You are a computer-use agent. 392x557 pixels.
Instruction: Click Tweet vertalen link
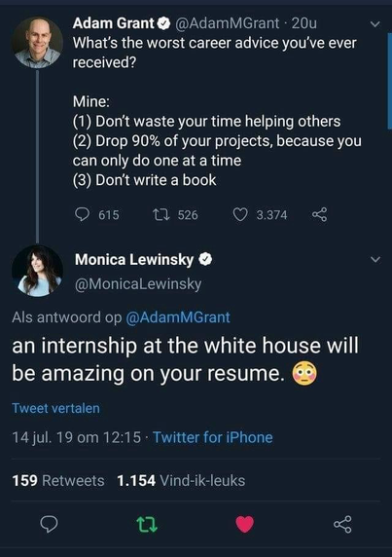[55, 408]
